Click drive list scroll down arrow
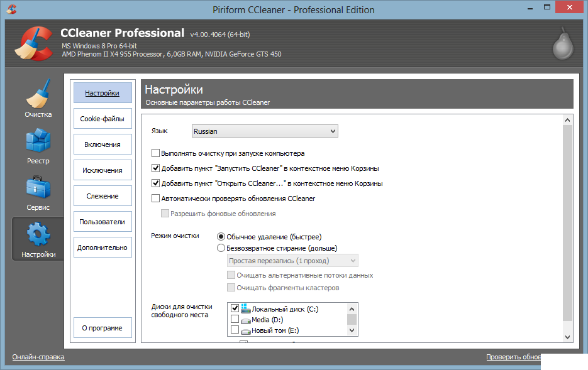Image resolution: width=588 pixels, height=370 pixels. [x=352, y=330]
